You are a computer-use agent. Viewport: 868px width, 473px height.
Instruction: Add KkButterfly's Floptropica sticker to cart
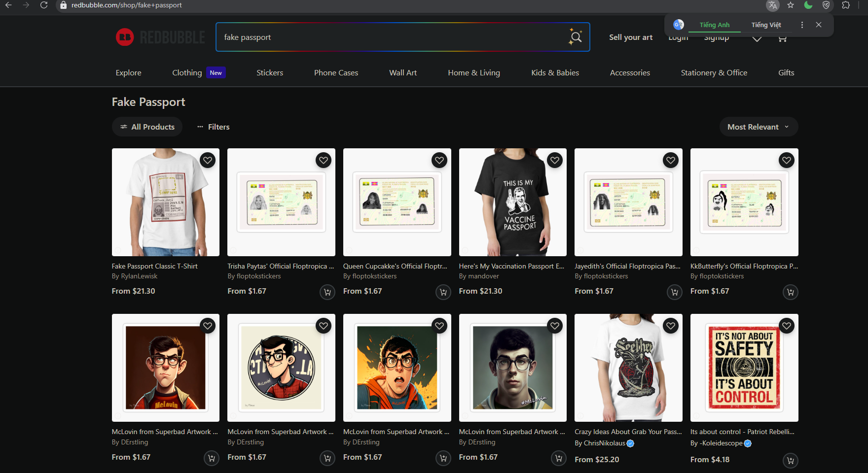pos(791,292)
